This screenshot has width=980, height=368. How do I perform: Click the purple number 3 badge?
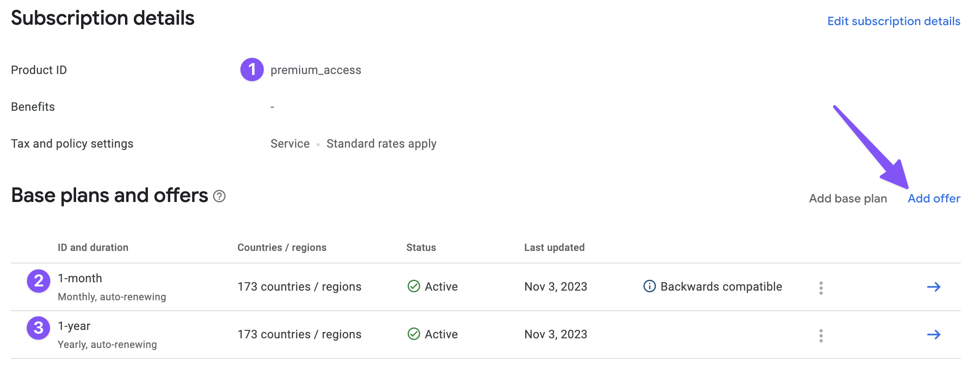point(38,328)
